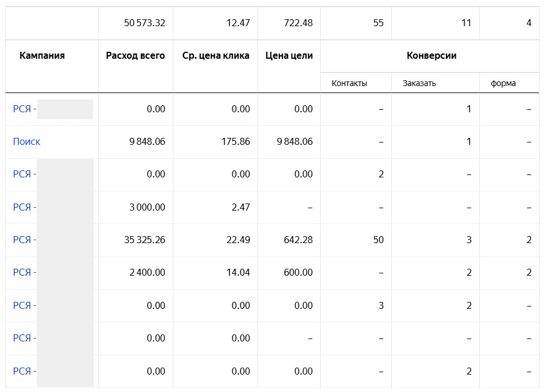
Task: Click the total goal price 722.48
Action: tap(296, 23)
